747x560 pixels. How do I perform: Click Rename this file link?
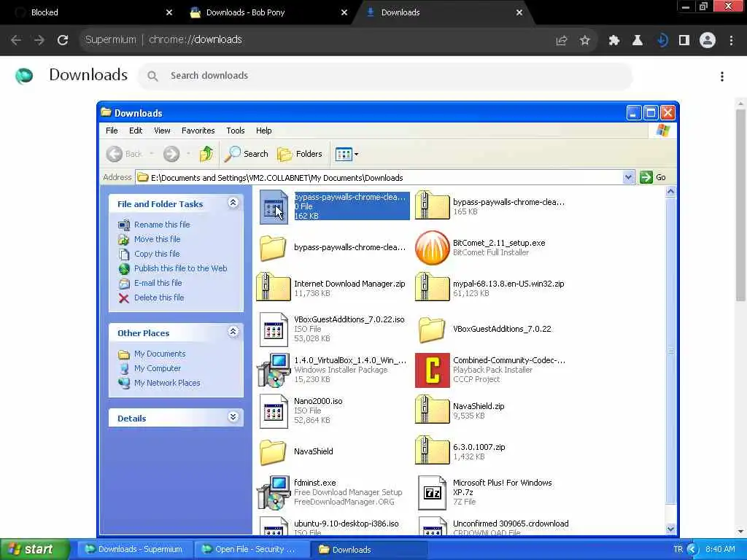click(162, 225)
